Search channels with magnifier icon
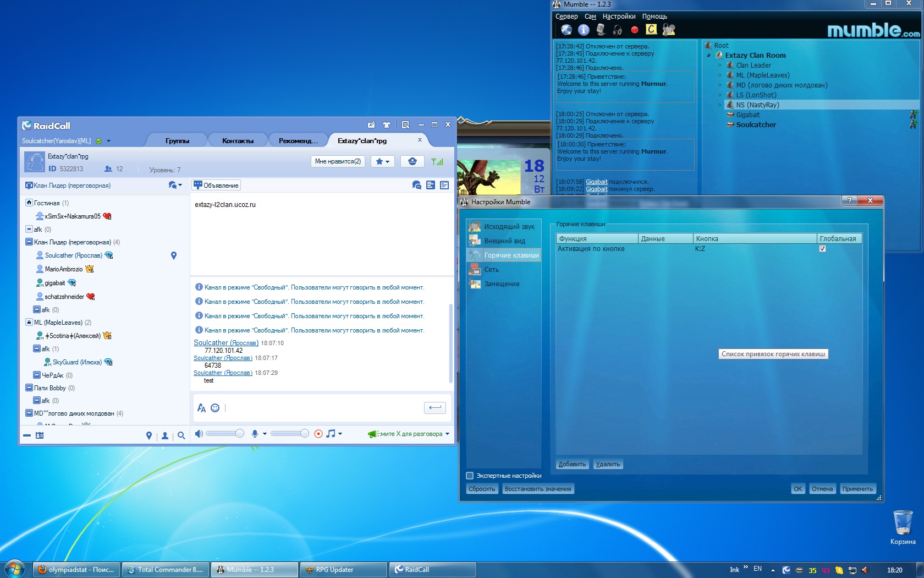924x578 pixels. pyautogui.click(x=181, y=435)
